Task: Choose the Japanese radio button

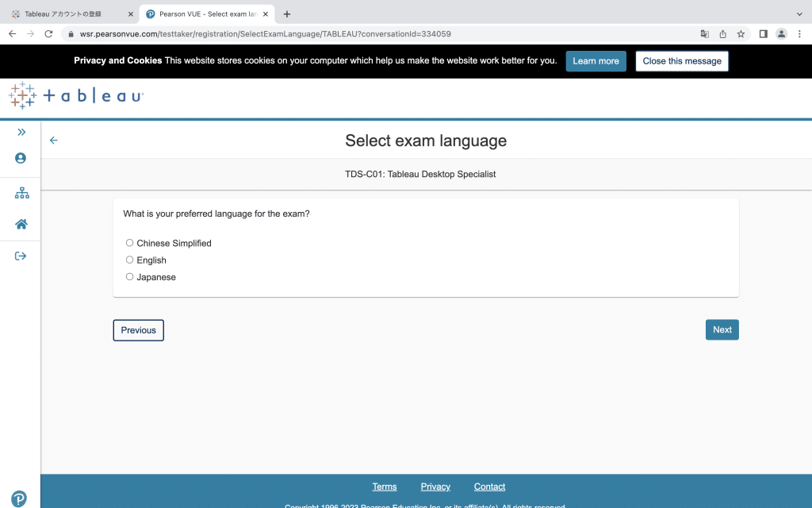Action: pyautogui.click(x=129, y=277)
